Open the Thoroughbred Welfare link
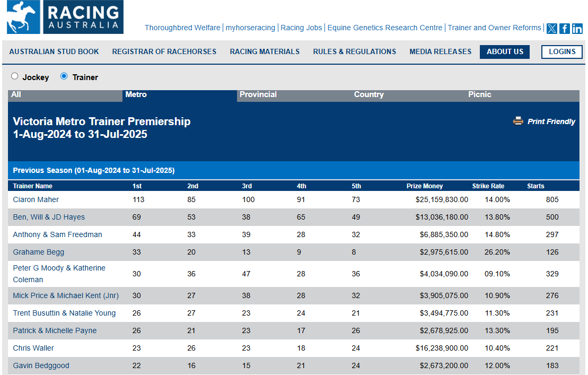 183,28
